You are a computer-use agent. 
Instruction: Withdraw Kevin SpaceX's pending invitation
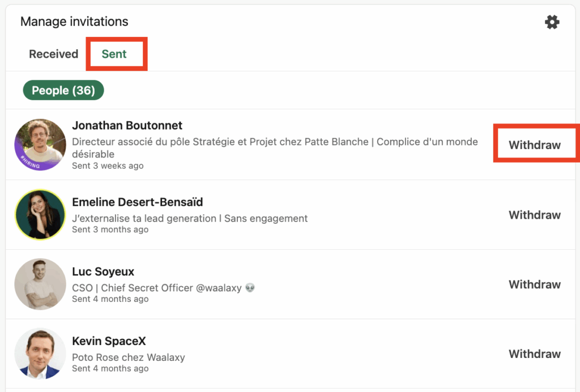pyautogui.click(x=534, y=354)
